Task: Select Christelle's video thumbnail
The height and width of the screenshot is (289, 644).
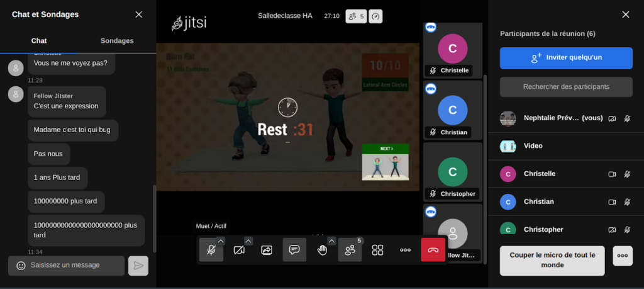Action: point(453,50)
